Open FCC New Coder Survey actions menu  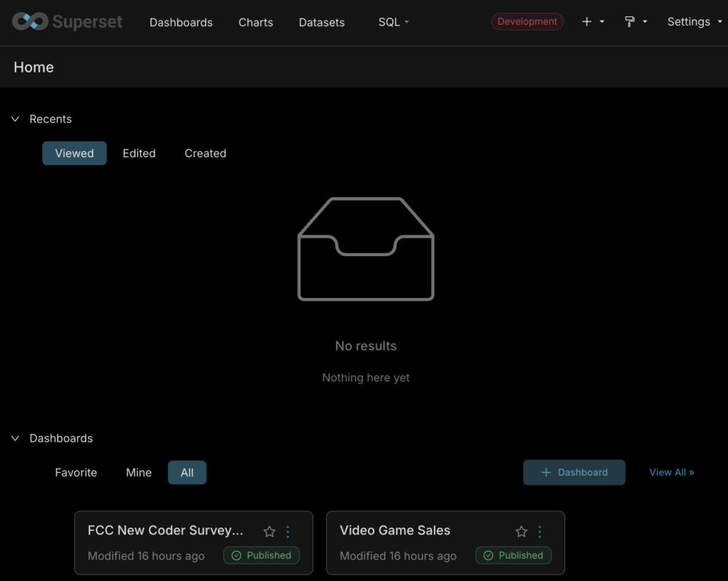[x=288, y=531]
